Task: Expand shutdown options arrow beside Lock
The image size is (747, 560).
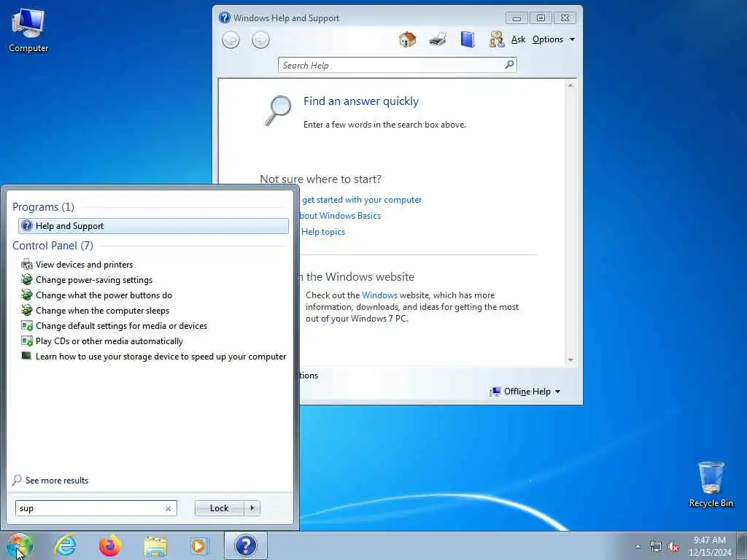Action: coord(252,508)
